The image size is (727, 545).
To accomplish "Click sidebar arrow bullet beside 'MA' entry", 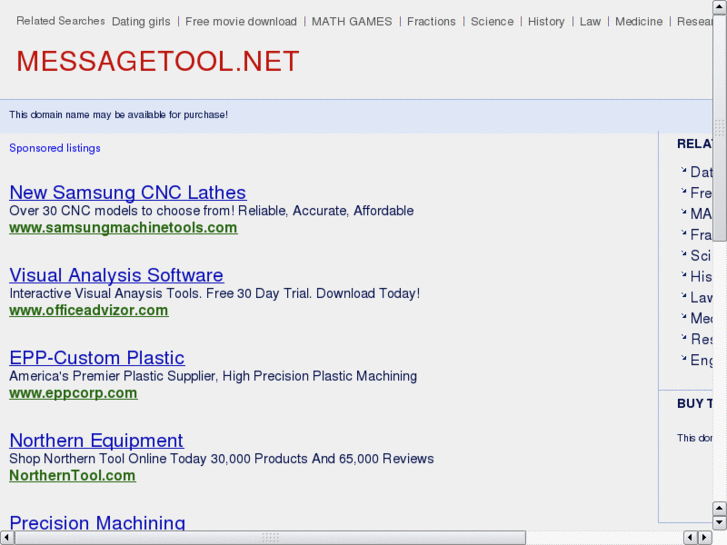I will pos(683,212).
